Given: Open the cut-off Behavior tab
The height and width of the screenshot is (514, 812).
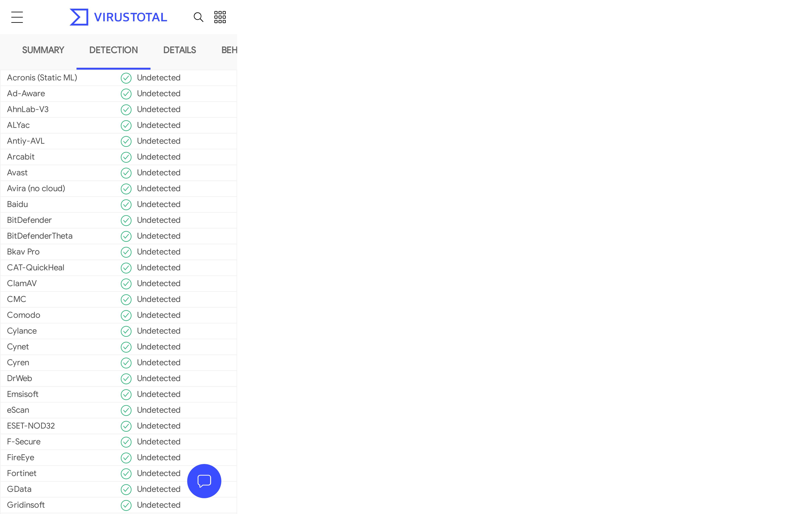Looking at the screenshot, I should [x=229, y=50].
